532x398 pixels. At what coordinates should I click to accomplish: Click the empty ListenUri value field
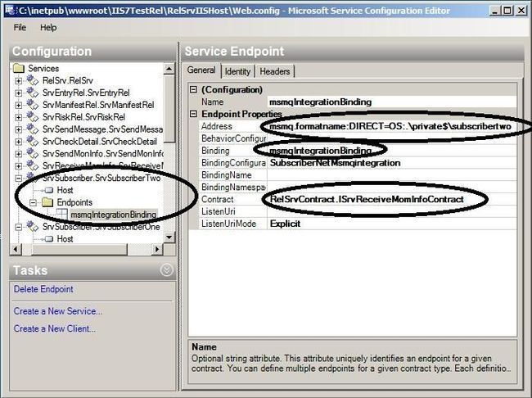[392, 211]
